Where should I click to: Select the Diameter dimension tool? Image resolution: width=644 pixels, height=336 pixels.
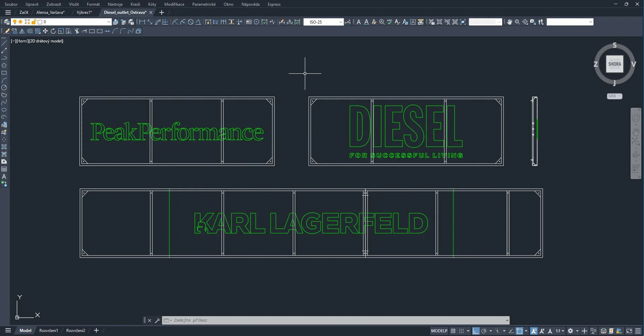(191, 22)
